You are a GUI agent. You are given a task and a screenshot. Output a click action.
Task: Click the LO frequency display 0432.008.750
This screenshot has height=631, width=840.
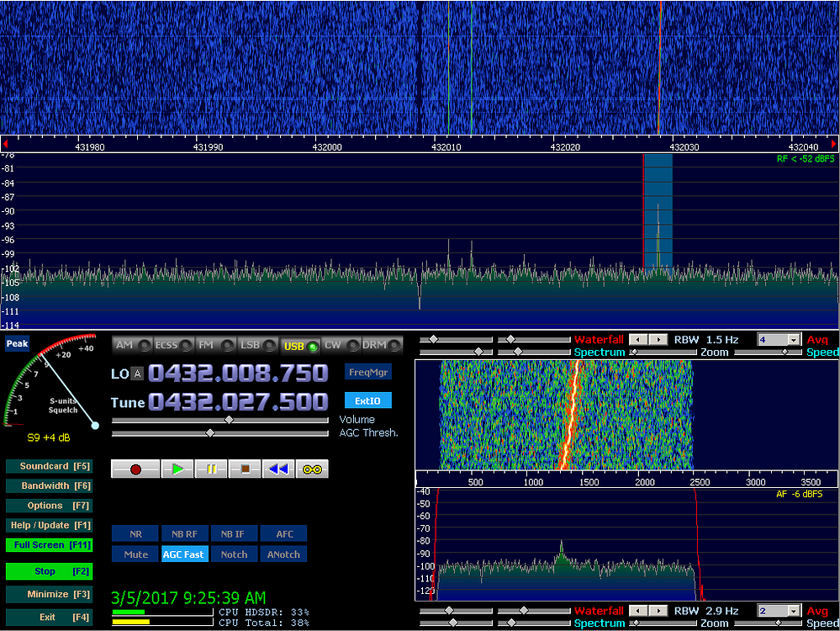coord(238,374)
